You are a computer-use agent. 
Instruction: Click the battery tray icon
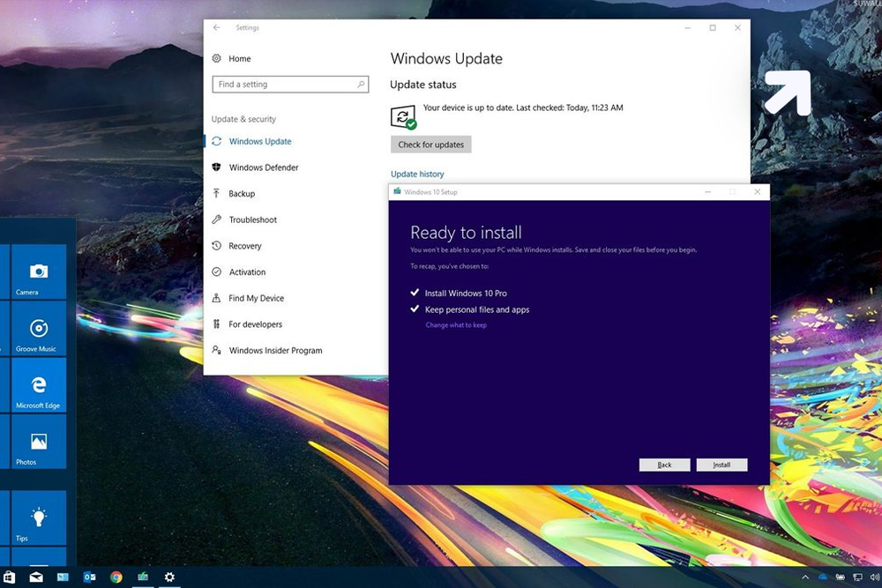click(x=840, y=577)
